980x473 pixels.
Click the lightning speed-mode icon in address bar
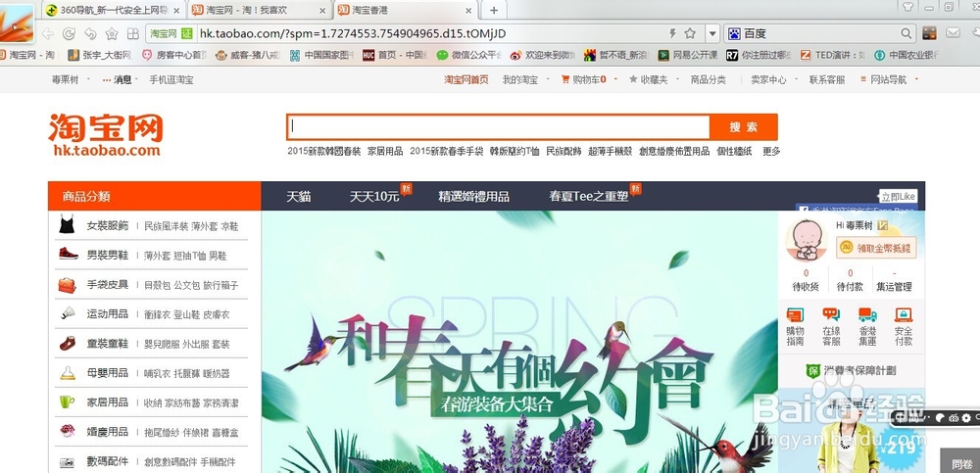[x=673, y=33]
